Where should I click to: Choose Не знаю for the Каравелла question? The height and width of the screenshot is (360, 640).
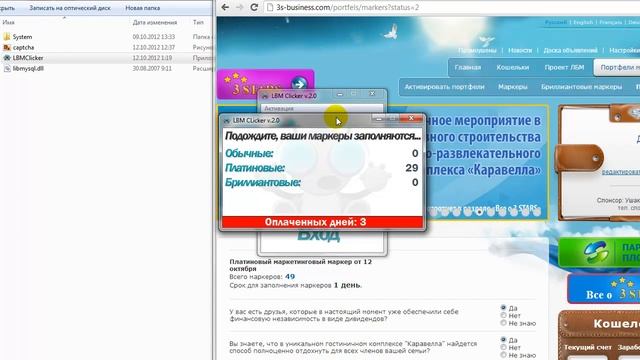503,355
